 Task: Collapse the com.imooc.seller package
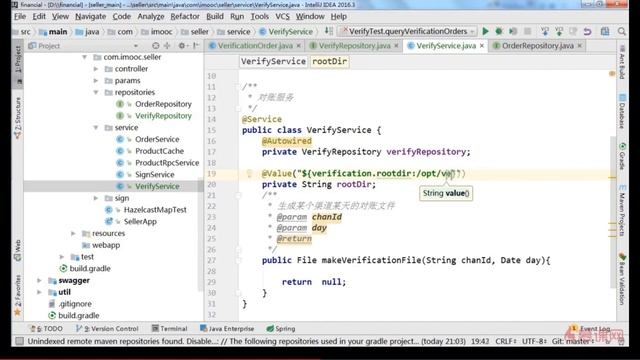click(x=85, y=57)
